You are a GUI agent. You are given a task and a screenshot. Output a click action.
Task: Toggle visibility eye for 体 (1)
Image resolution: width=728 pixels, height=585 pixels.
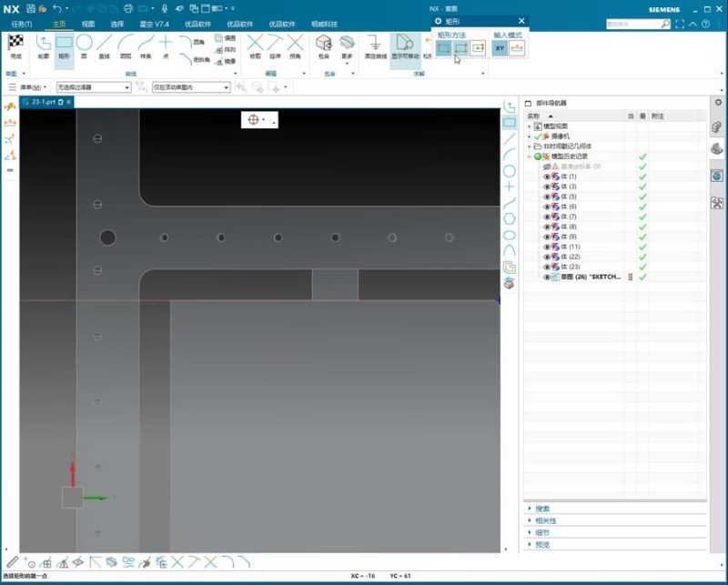pyautogui.click(x=547, y=177)
